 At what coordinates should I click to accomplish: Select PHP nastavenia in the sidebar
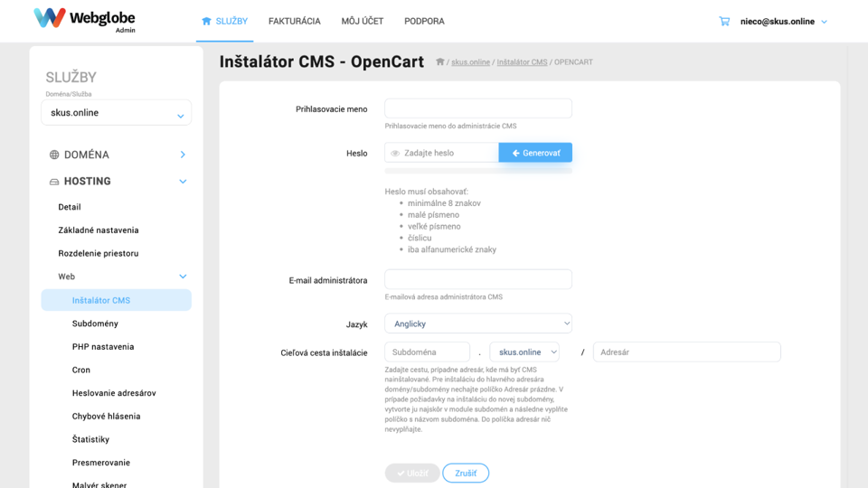click(103, 347)
